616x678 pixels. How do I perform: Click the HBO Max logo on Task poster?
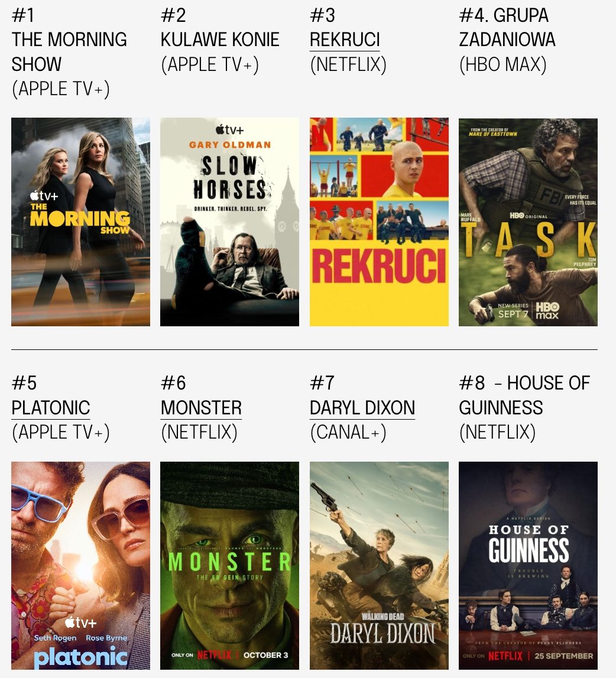click(547, 310)
